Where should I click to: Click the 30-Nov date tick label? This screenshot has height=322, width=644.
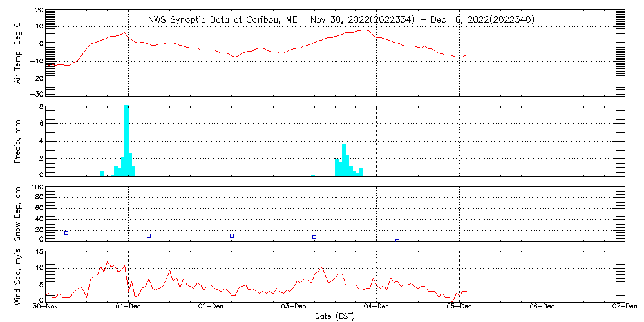tap(46, 307)
